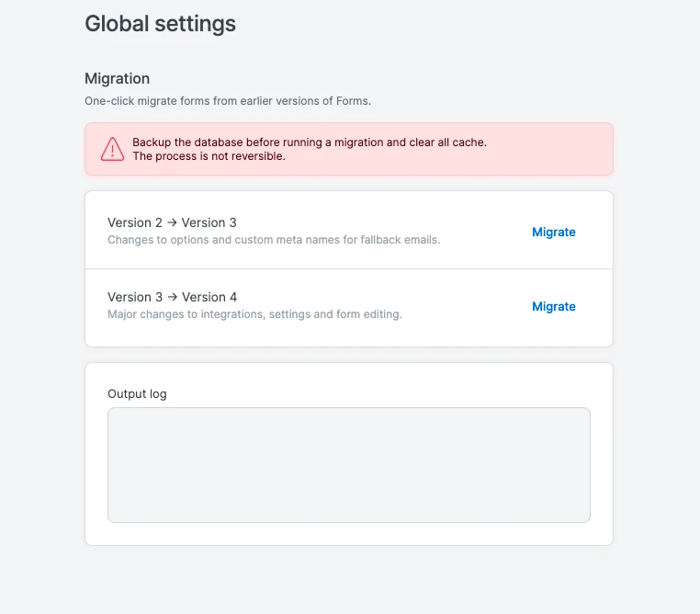Click the arrow between Version 2 and Version 3
700x614 pixels.
[172, 222]
